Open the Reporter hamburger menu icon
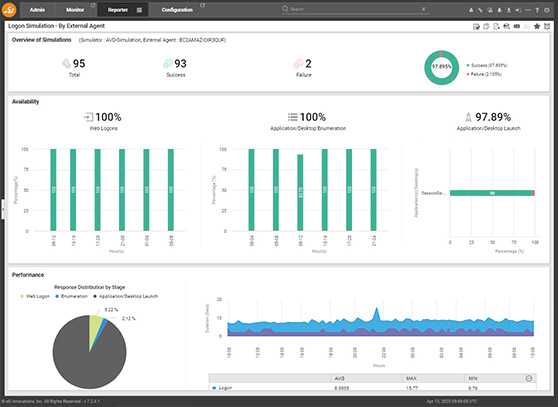This screenshot has height=407, width=558. (x=139, y=10)
